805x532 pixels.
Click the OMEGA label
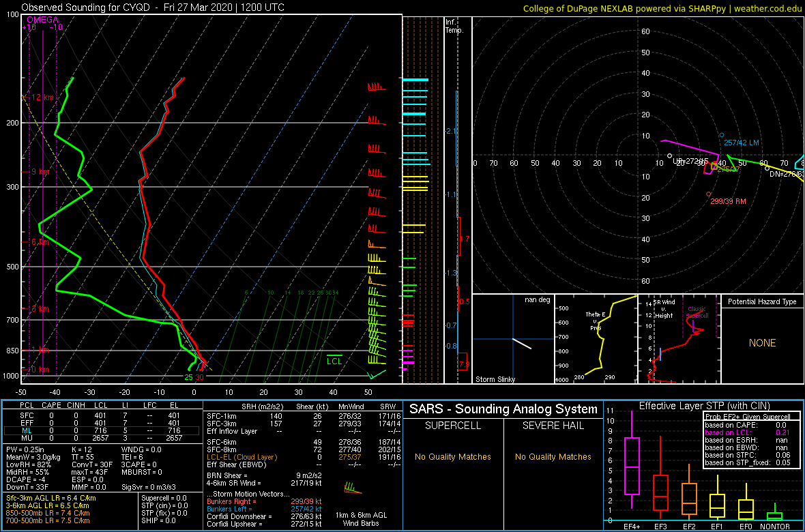[x=42, y=20]
